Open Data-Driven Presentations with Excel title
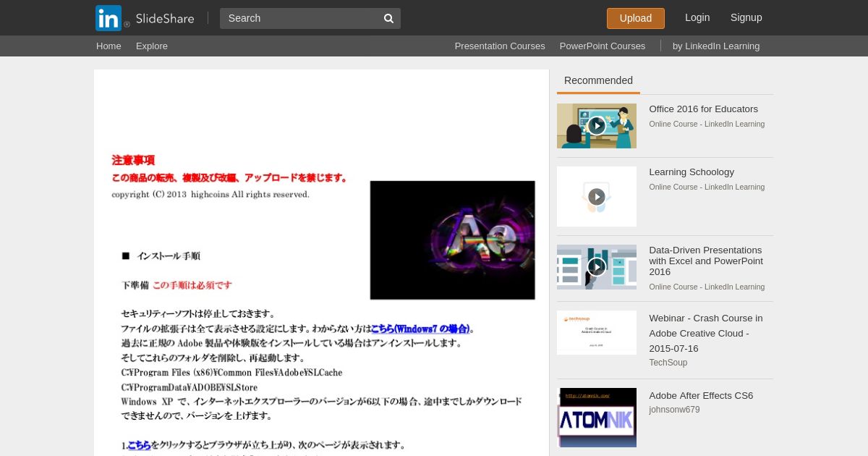 pyautogui.click(x=706, y=261)
